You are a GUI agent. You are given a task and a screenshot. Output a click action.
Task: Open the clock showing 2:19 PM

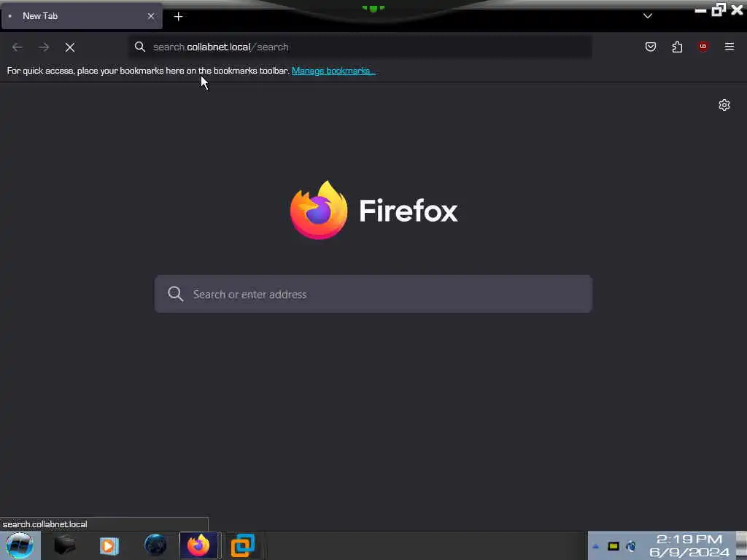689,545
